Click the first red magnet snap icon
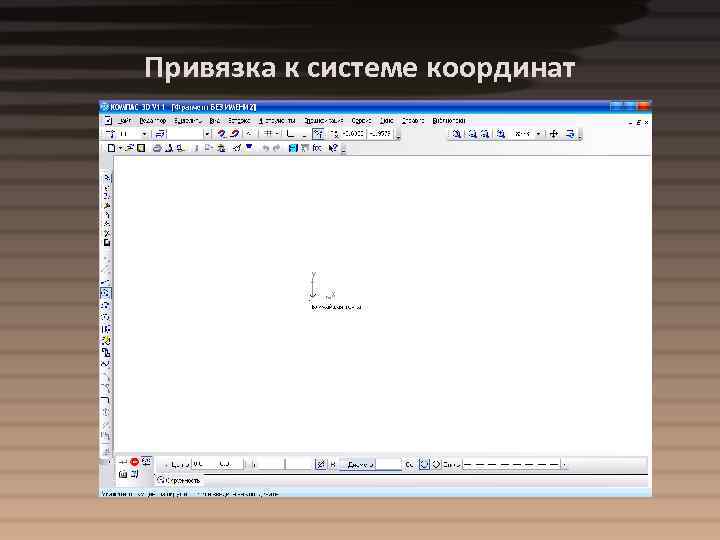Image resolution: width=720 pixels, height=540 pixels. tap(222, 134)
